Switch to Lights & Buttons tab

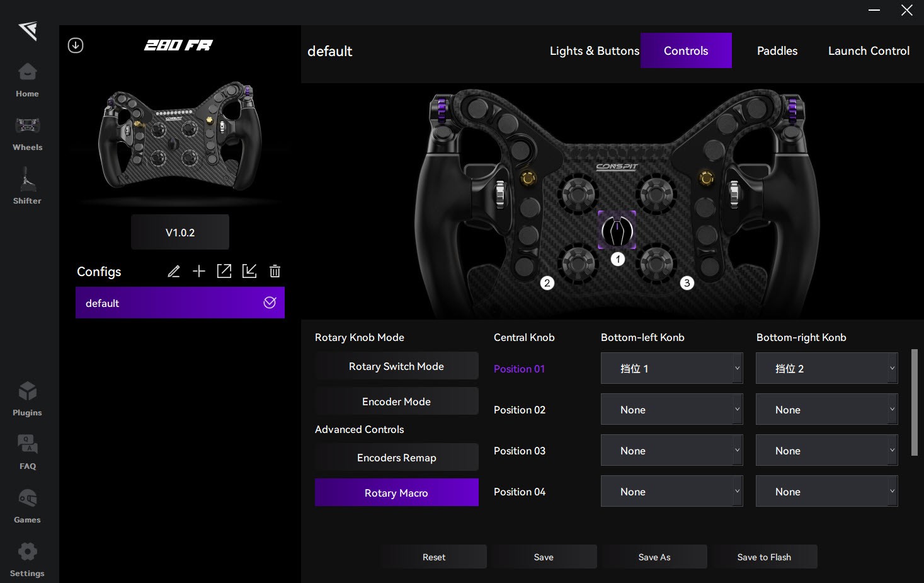click(x=594, y=51)
